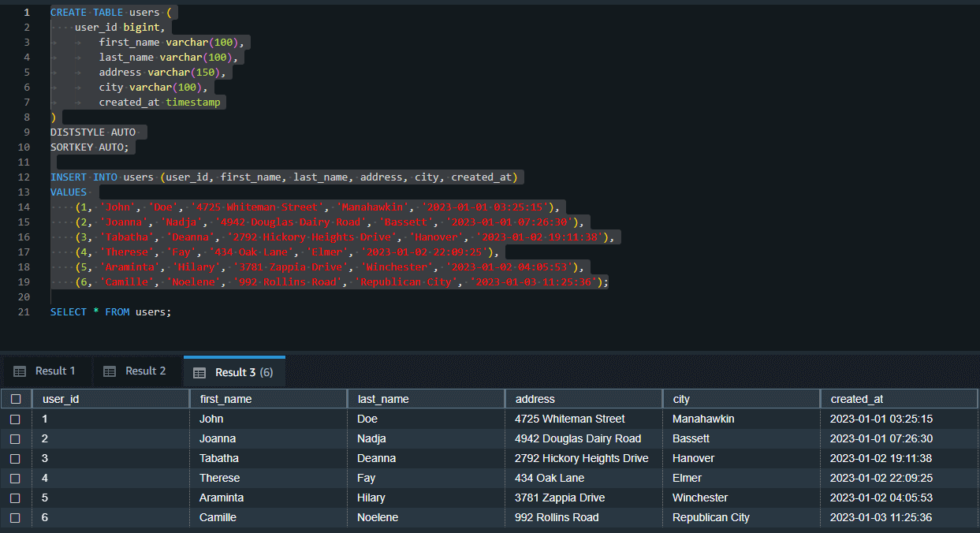The image size is (980, 533).
Task: Click the created_at column header
Action: 859,399
